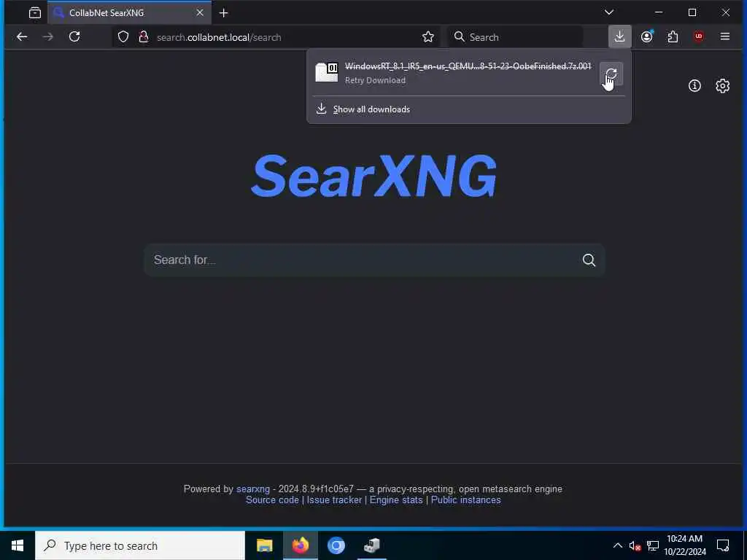Screen dimensions: 747x560
Task: Open the network tray icon
Action: (x=653, y=545)
